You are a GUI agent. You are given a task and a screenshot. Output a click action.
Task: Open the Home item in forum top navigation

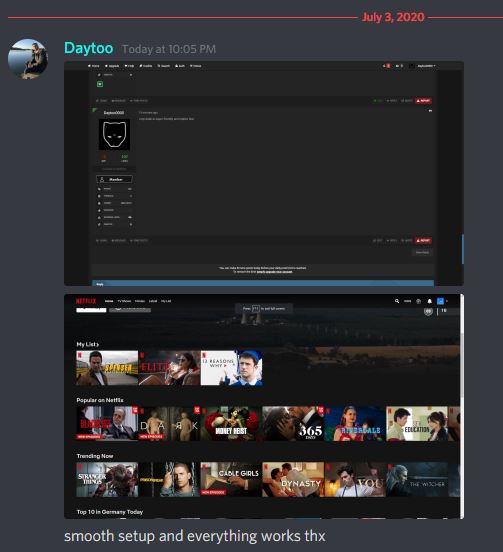tap(94, 66)
